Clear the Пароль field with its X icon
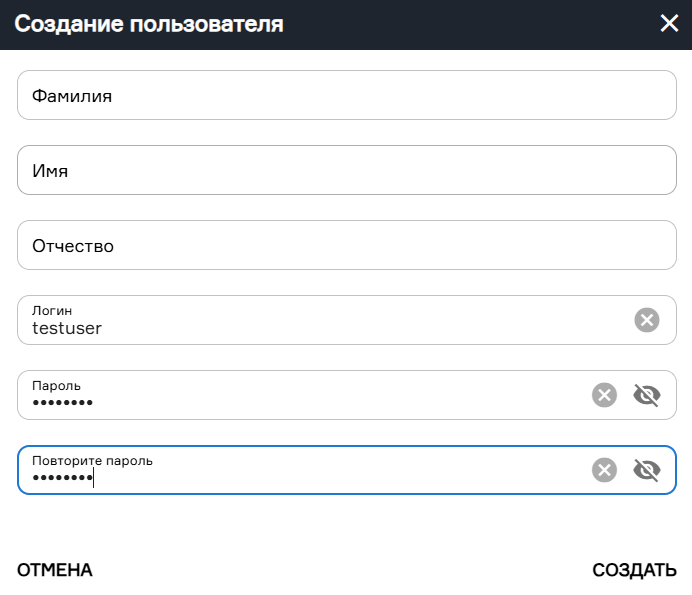Screen dimensions: 692x595 (604, 395)
